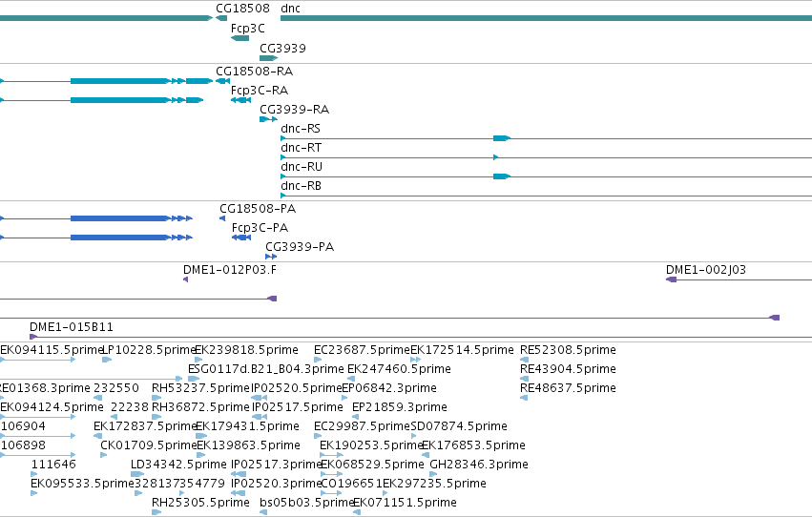Click EST IP02520.3prime
Image resolution: width=812 pixels, height=517 pixels.
pyautogui.click(x=277, y=484)
